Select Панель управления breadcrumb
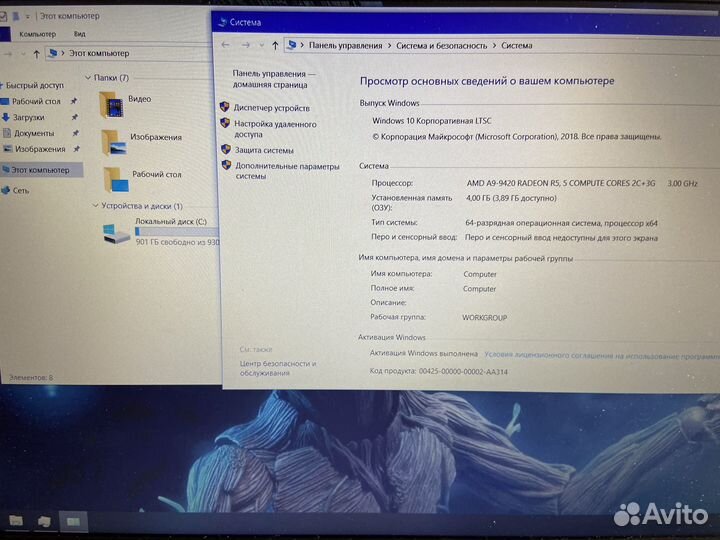 click(x=345, y=45)
